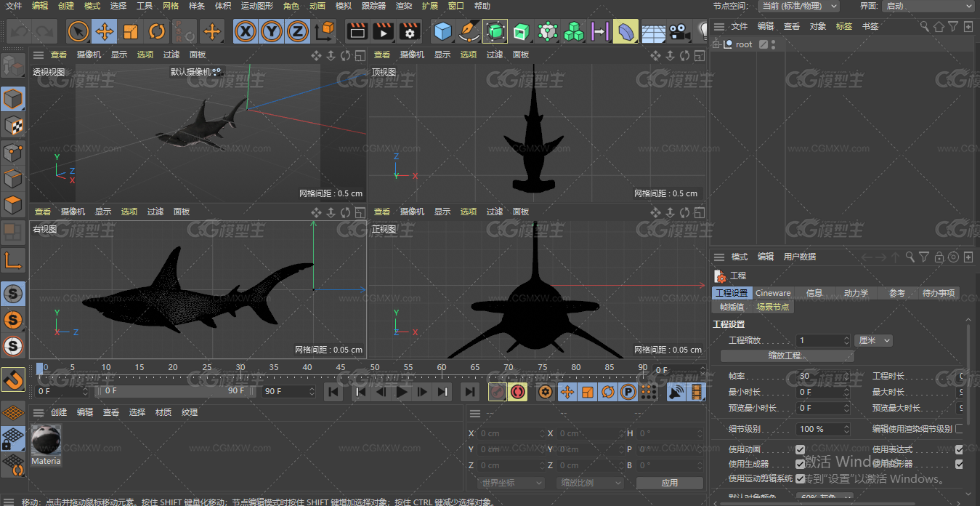Toggle the 使用动画 checkbox
980x506 pixels.
tap(800, 449)
